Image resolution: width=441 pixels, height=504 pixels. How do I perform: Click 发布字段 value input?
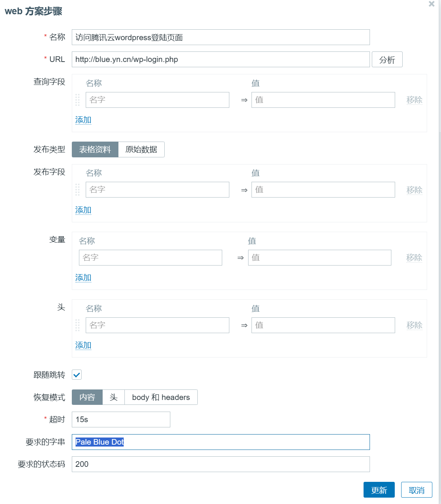point(323,190)
